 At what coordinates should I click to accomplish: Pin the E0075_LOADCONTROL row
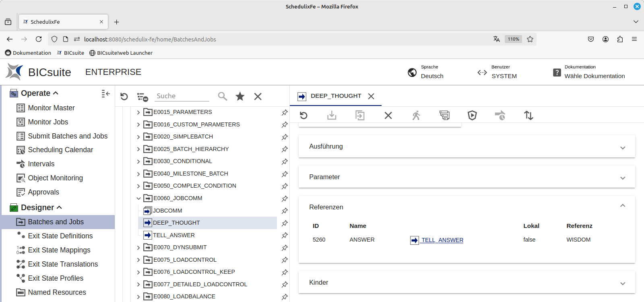pos(285,260)
